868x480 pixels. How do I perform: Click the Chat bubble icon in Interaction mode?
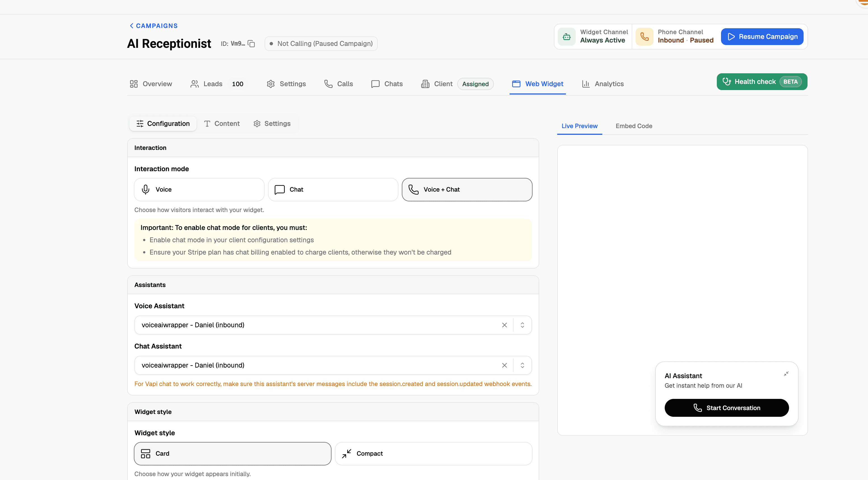point(280,189)
